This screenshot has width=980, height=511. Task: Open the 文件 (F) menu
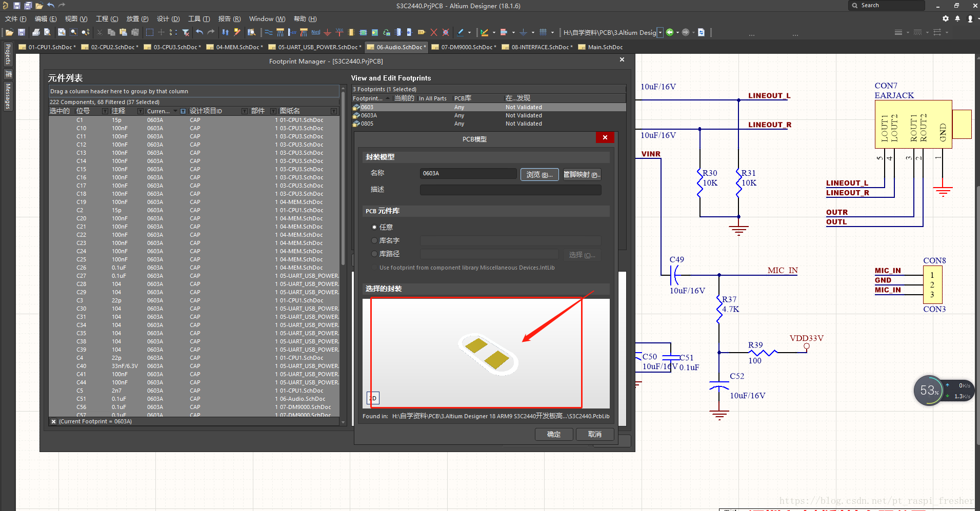click(15, 19)
